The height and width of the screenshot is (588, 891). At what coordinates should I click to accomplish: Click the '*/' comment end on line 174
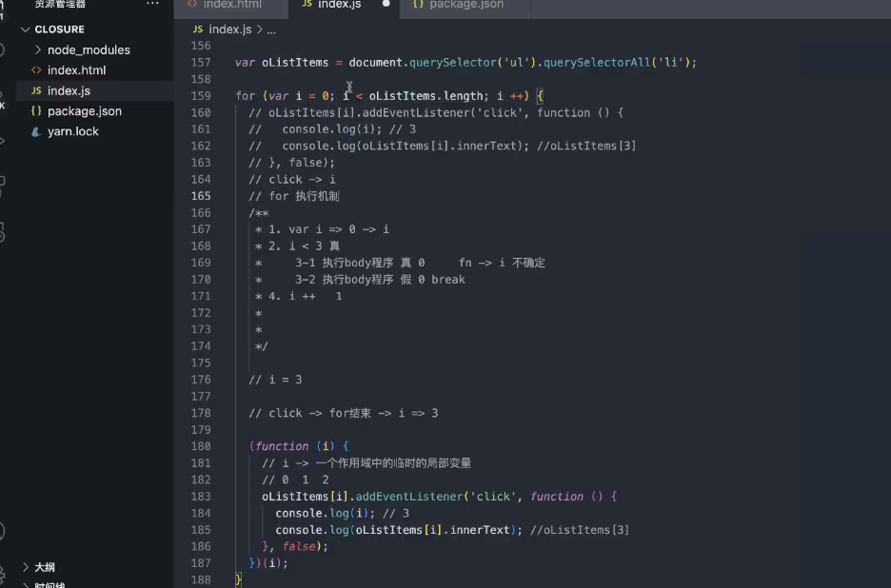(x=262, y=346)
